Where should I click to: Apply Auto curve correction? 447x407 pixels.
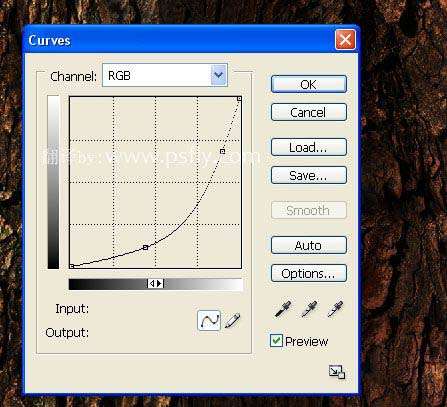point(309,245)
